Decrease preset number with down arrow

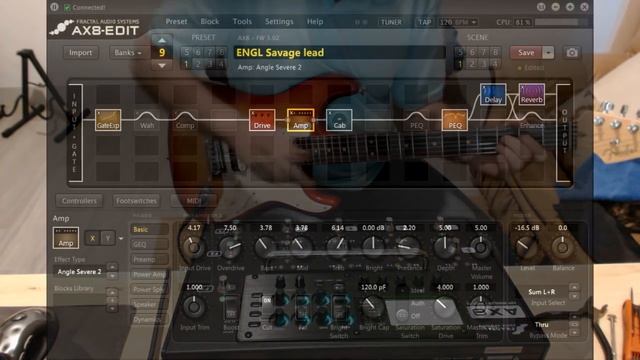(x=162, y=65)
